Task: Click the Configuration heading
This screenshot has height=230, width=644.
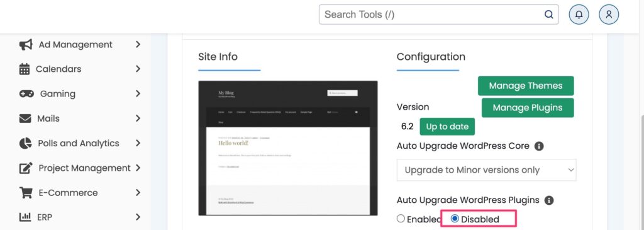Action: pos(431,56)
